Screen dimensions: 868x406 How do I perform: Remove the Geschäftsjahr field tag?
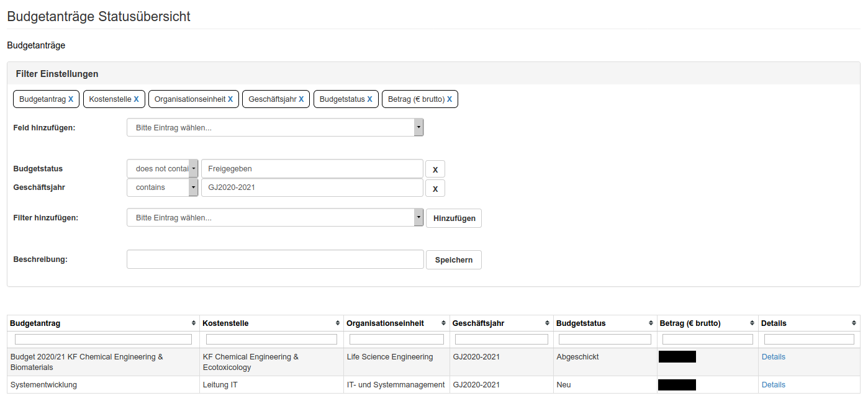(301, 99)
